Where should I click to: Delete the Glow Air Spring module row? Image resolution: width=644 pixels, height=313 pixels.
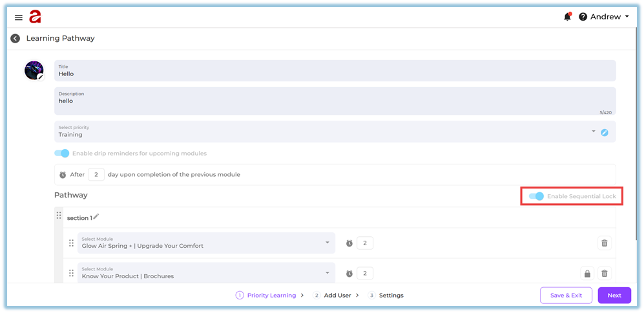(605, 243)
